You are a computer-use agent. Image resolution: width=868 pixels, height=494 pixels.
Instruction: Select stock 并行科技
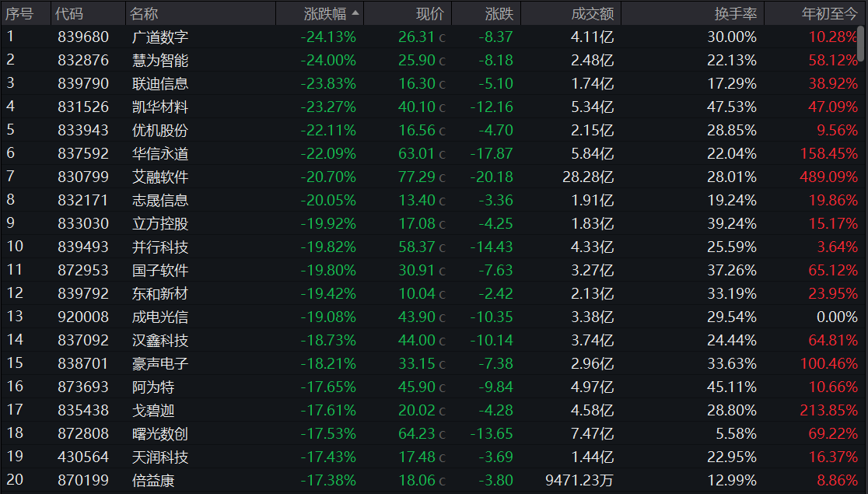coord(160,247)
